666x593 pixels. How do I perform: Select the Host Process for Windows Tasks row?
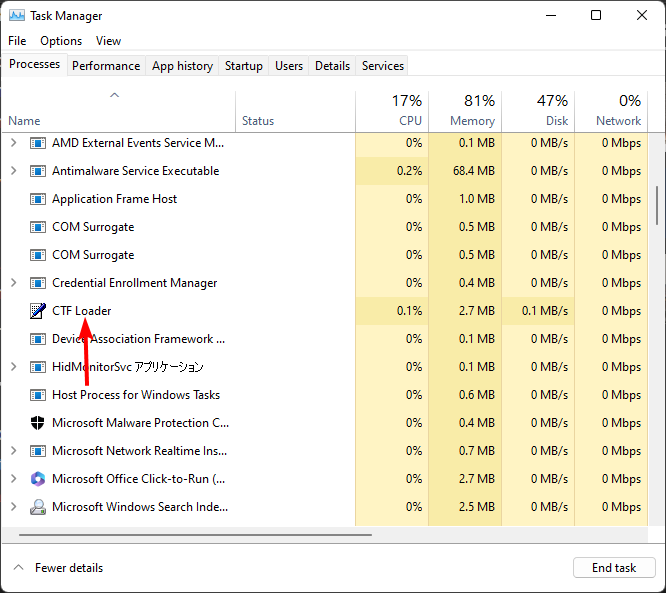pos(325,395)
